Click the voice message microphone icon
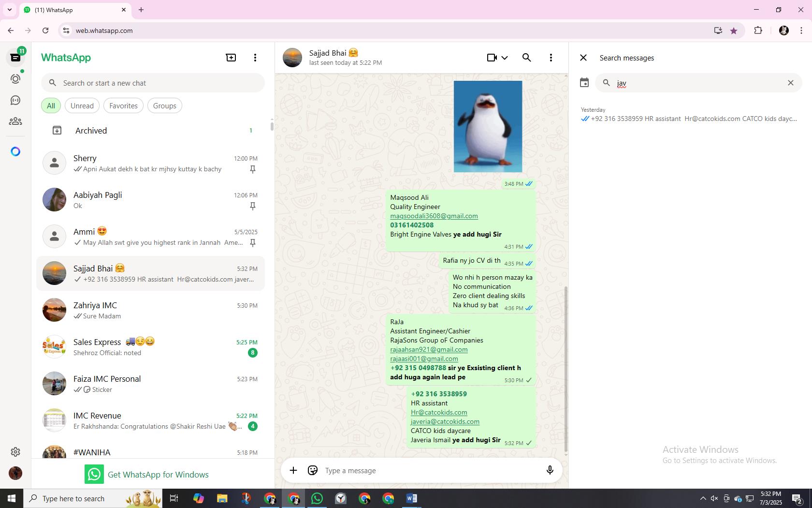Image resolution: width=812 pixels, height=508 pixels. (x=550, y=470)
